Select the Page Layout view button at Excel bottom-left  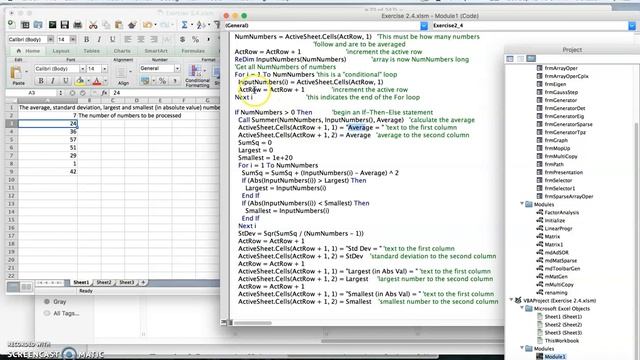(x=26, y=287)
